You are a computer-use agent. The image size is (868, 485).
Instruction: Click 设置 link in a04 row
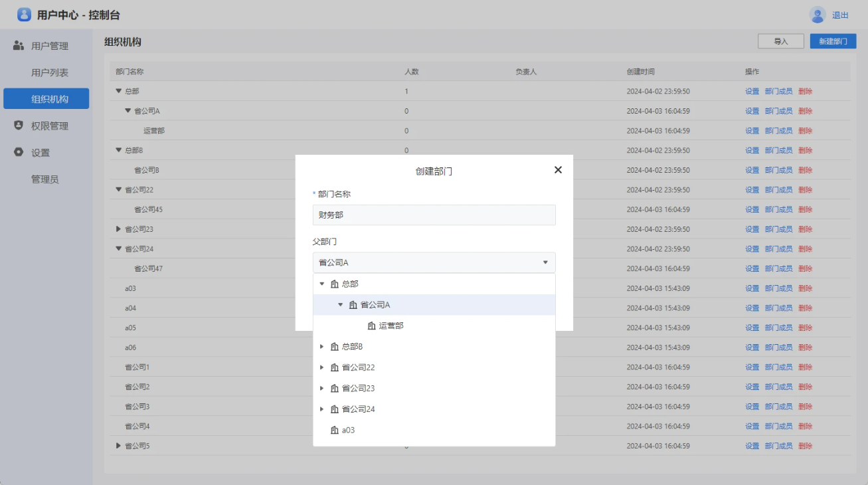click(752, 308)
